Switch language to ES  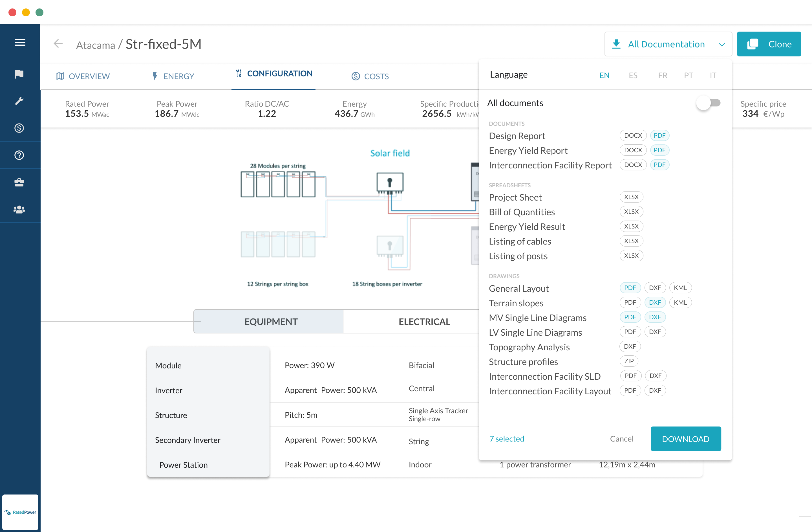(633, 75)
